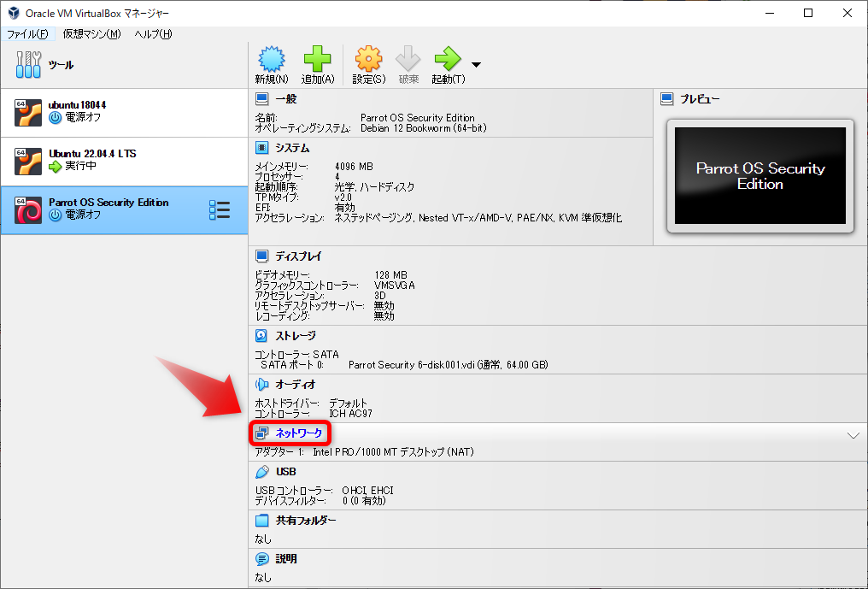This screenshot has height=589, width=868.
Task: Open the ツール tools item
Action: (124, 65)
